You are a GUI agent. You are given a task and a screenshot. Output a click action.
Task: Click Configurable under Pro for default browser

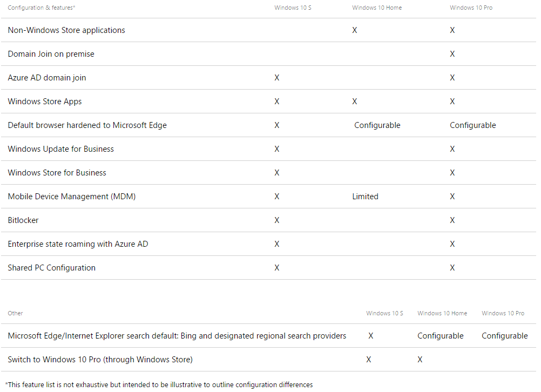(x=472, y=125)
